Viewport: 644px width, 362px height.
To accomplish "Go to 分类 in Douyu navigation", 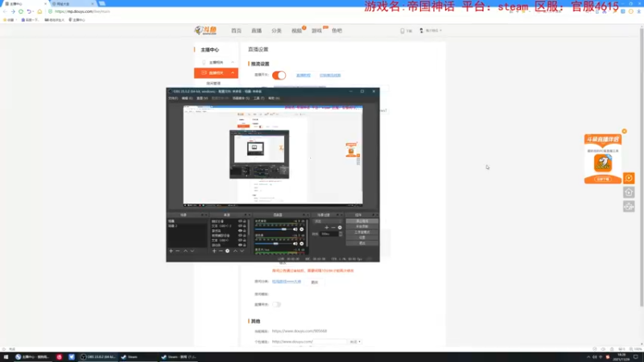I will point(276,31).
